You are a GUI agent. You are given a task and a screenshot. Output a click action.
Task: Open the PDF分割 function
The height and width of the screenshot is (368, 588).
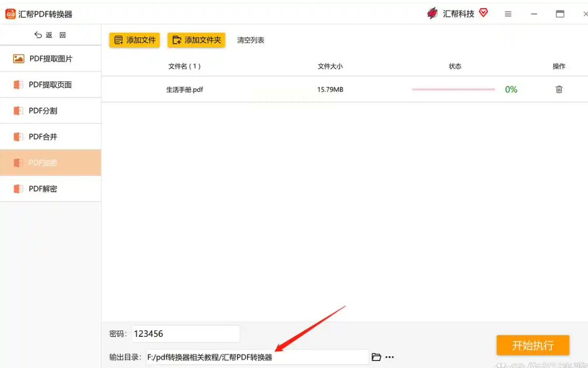(51, 110)
